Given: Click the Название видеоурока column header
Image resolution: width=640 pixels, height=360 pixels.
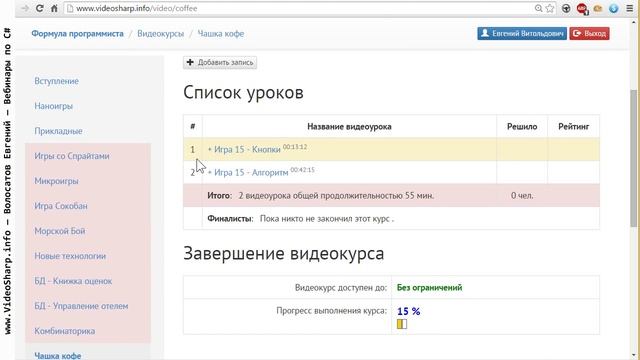Looking at the screenshot, I should coord(349,127).
